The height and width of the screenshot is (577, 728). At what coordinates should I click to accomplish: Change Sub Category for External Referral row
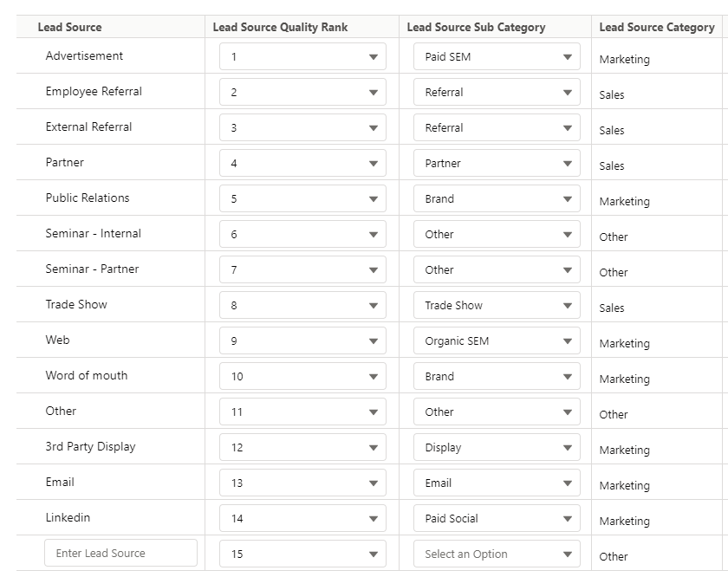[x=496, y=128]
